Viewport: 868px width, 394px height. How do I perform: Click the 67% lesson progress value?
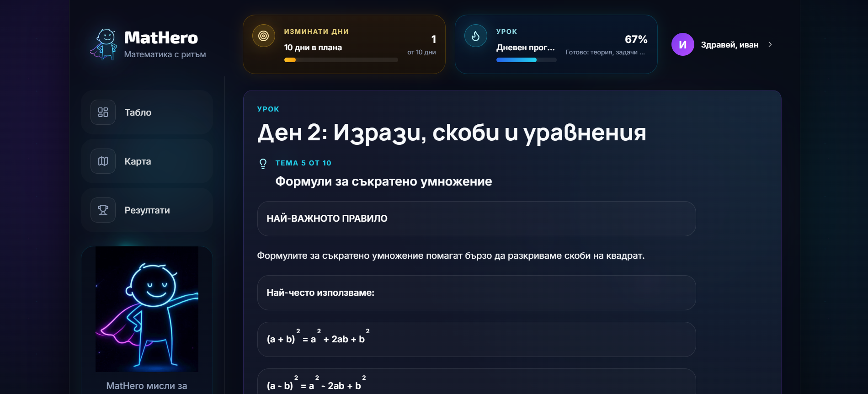(636, 39)
